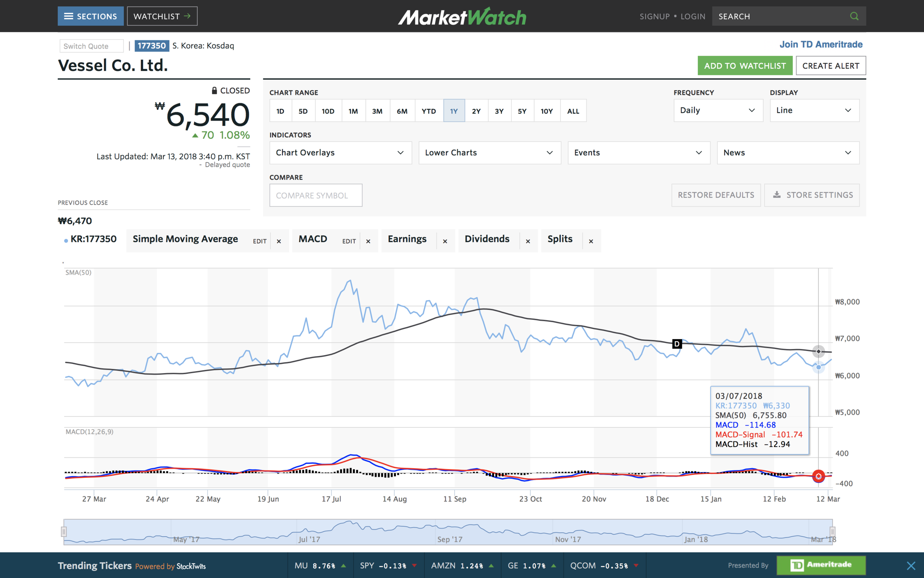Open the Frequency Daily dropdown

(x=718, y=111)
